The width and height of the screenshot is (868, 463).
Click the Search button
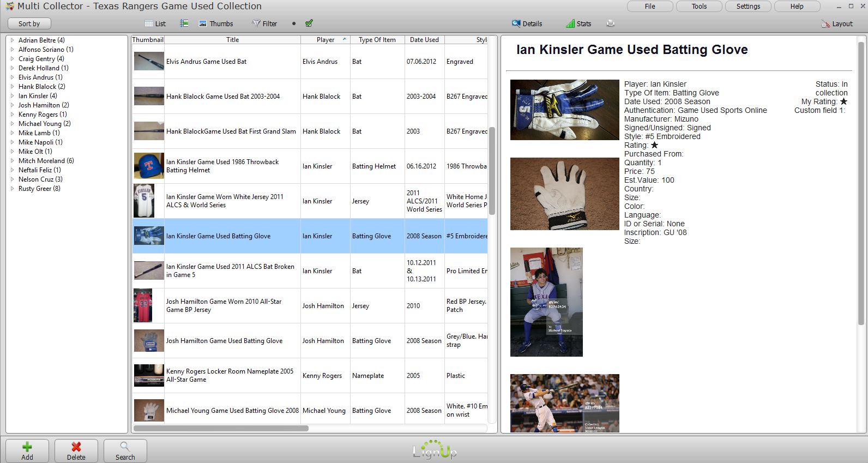(125, 451)
